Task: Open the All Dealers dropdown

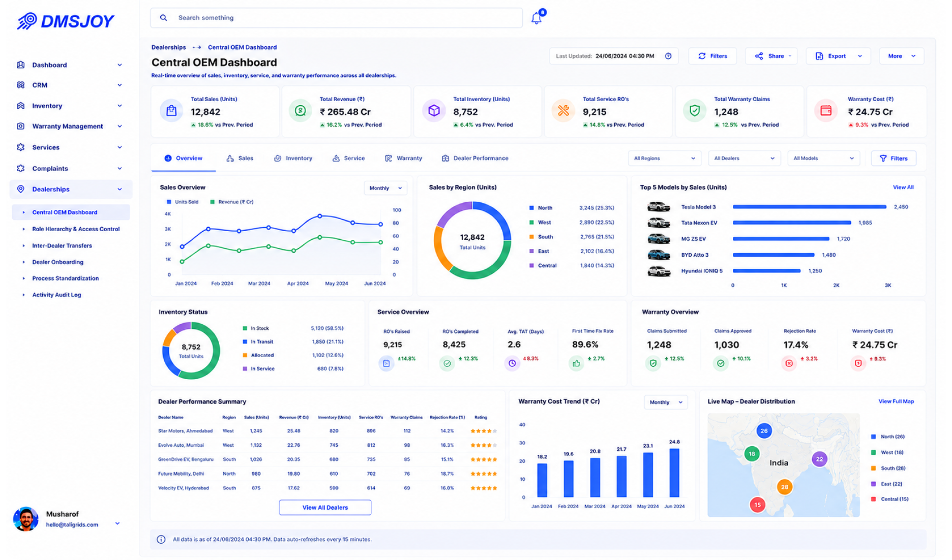Action: click(x=744, y=158)
